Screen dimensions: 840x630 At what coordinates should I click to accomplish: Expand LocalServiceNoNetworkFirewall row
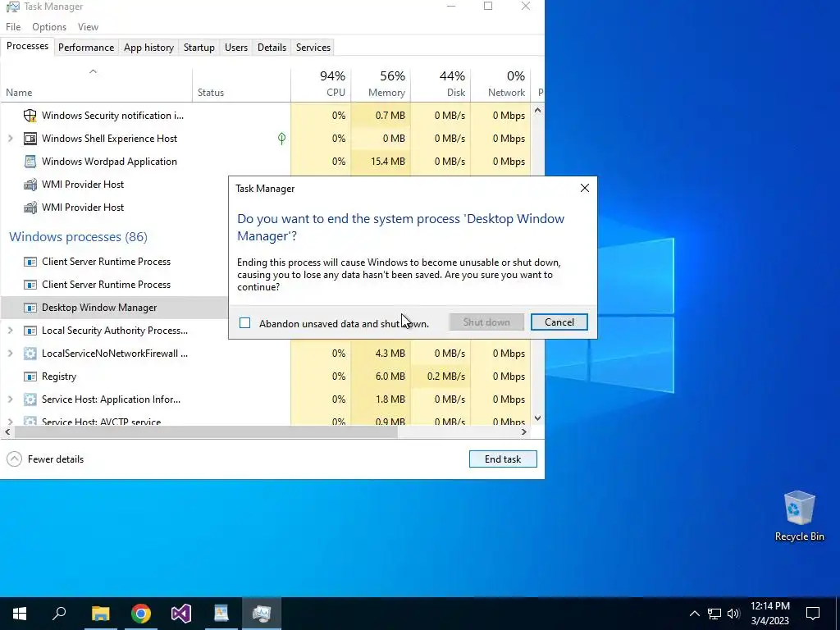click(10, 354)
